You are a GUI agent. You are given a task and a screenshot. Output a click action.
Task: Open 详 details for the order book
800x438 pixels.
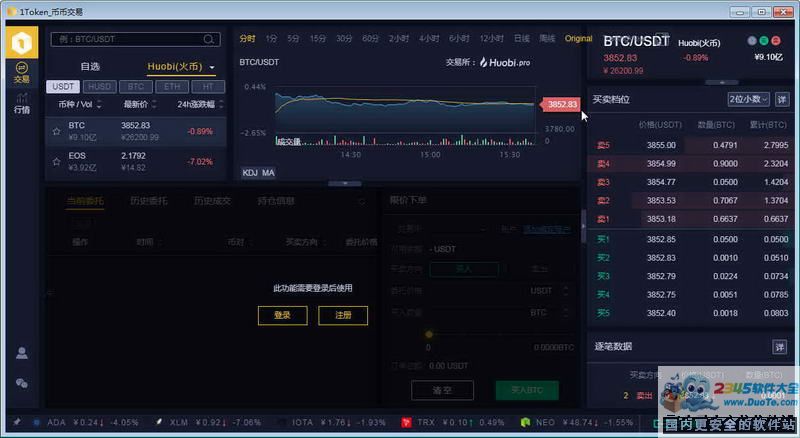coord(781,99)
